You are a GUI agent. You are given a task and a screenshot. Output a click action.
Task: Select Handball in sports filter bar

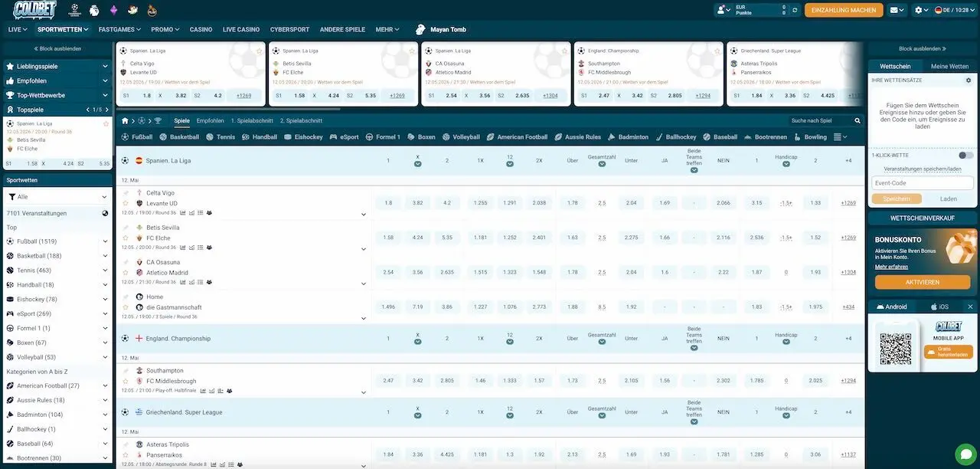click(x=260, y=137)
